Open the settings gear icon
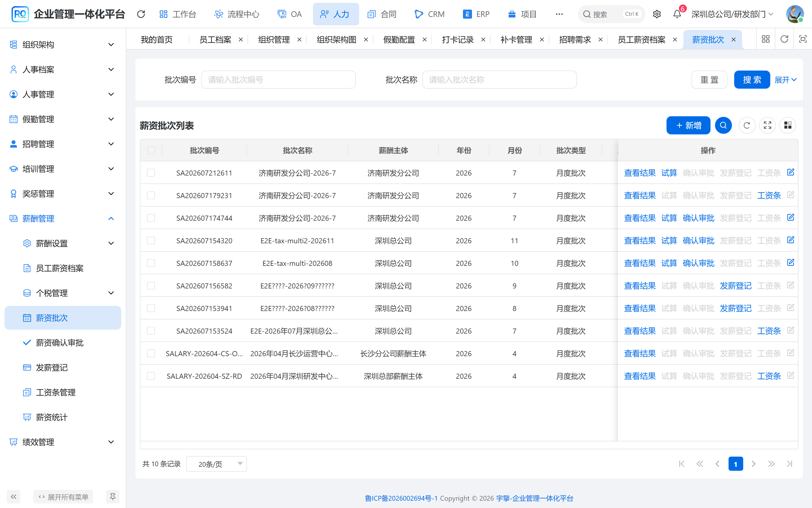Image resolution: width=812 pixels, height=508 pixels. pyautogui.click(x=657, y=14)
